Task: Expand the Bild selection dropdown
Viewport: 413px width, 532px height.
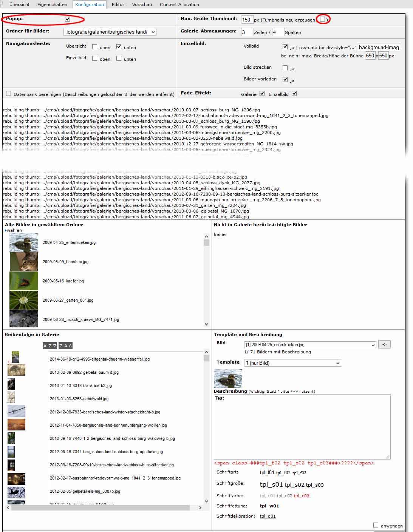Action: (310, 345)
